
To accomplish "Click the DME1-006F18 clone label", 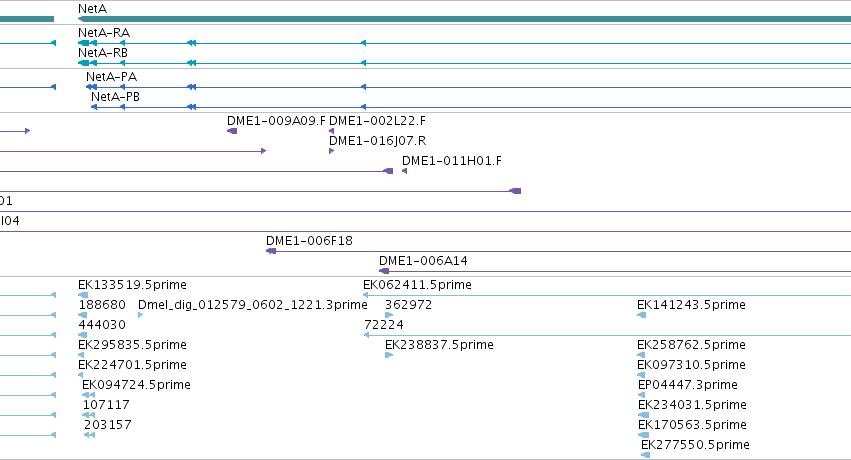I will point(309,240).
